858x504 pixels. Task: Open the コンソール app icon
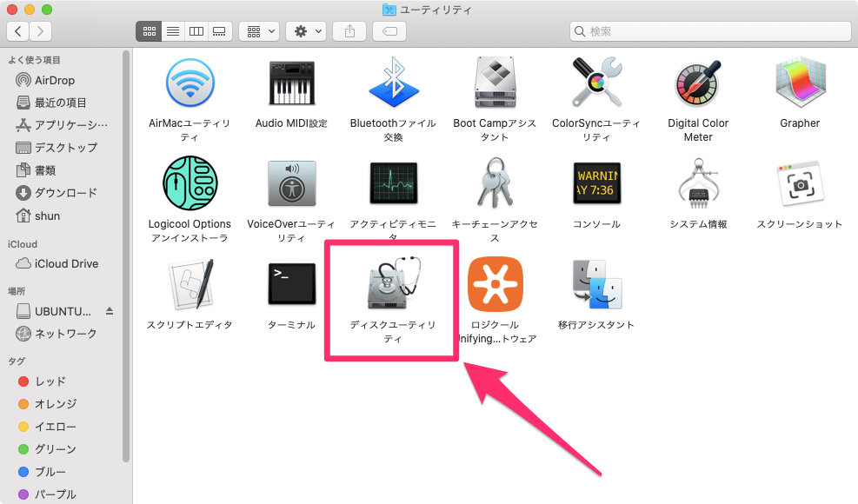596,183
